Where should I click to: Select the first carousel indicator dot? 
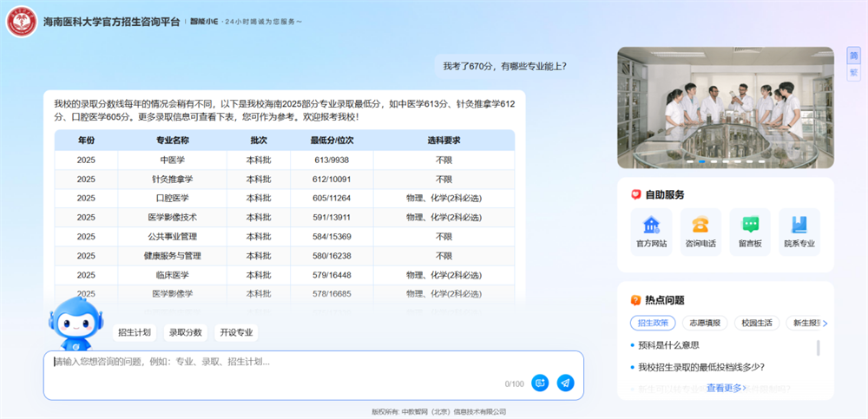click(691, 161)
